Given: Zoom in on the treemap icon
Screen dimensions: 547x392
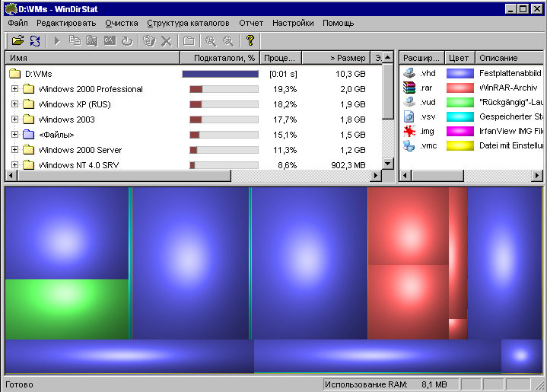Looking at the screenshot, I should (211, 41).
